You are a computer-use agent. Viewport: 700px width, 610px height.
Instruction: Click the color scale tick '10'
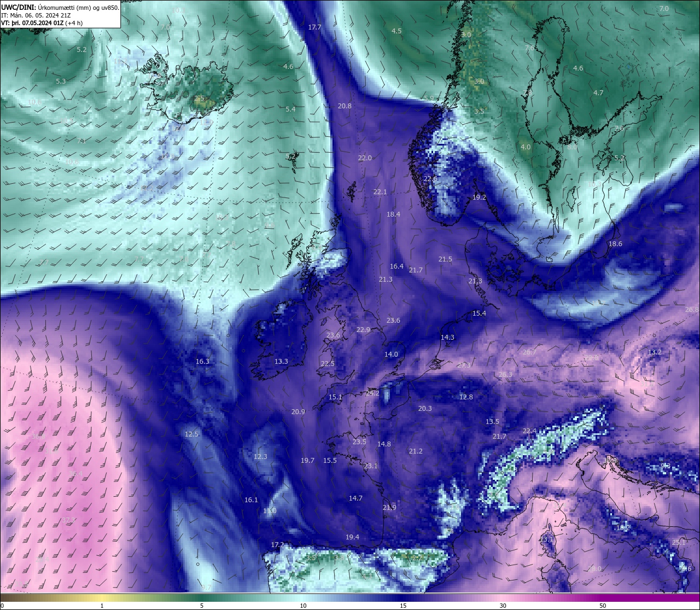click(303, 606)
